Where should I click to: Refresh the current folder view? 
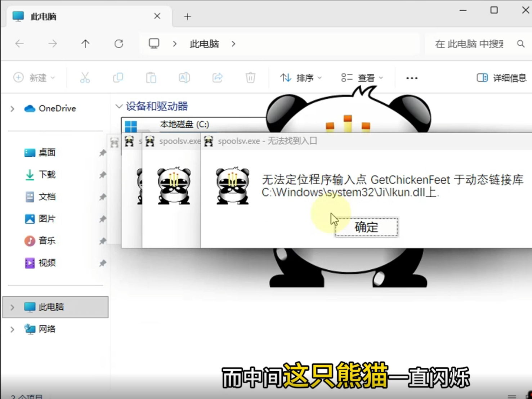click(x=119, y=44)
